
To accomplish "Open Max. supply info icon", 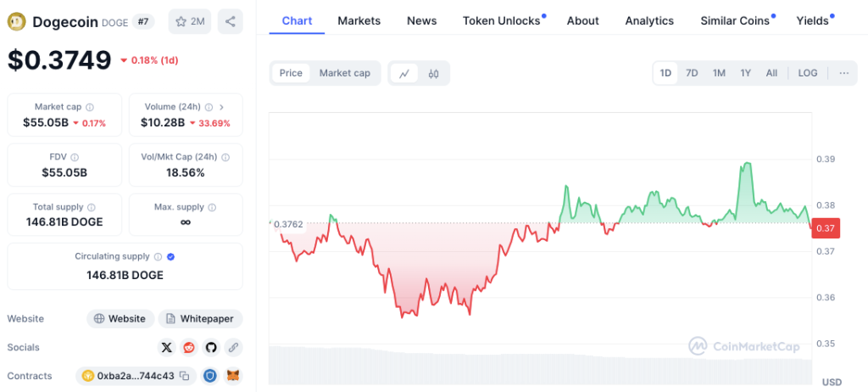I will [x=212, y=207].
